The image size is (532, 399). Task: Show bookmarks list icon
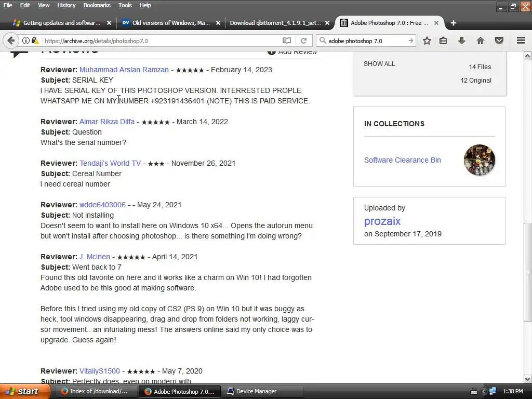click(443, 41)
